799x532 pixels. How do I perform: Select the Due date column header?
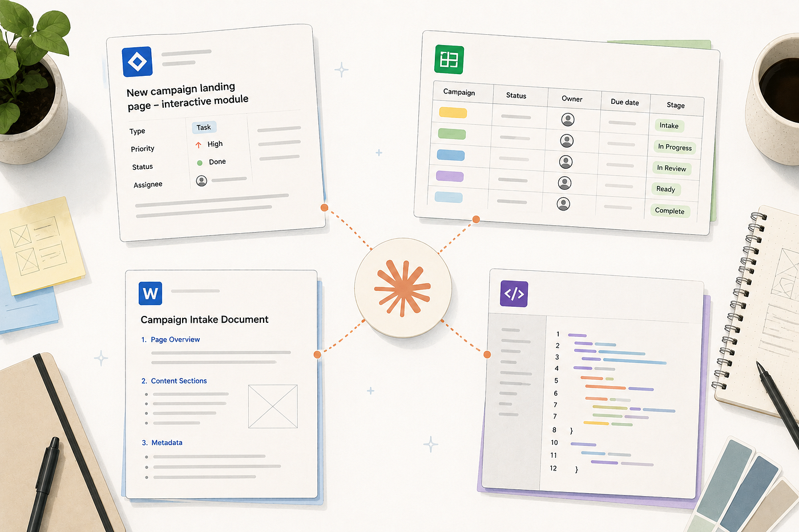click(x=625, y=103)
